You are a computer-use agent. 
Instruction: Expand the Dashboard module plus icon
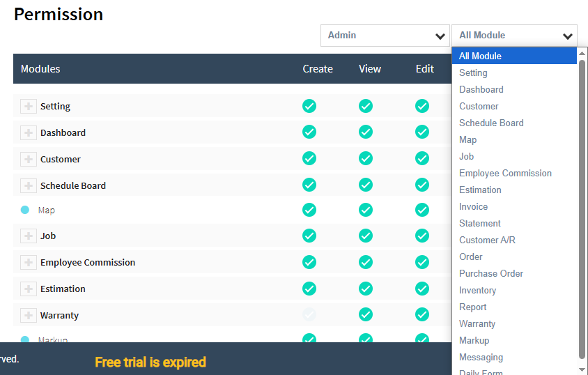pyautogui.click(x=29, y=133)
